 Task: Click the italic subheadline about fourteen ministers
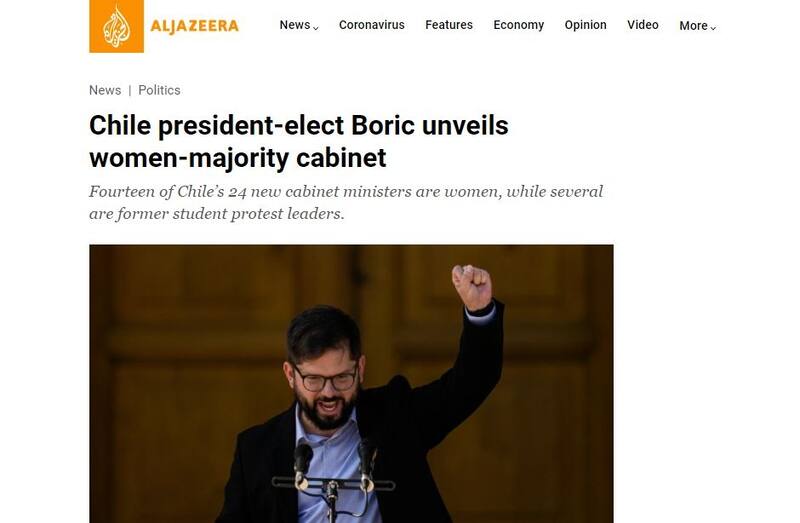pyautogui.click(x=346, y=203)
